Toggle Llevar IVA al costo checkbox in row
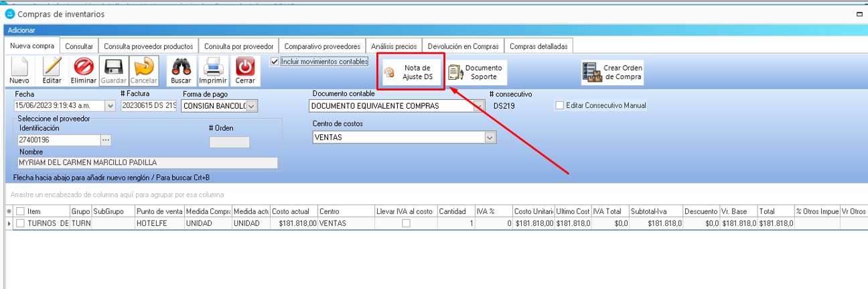The height and width of the screenshot is (289, 868). 406,223
